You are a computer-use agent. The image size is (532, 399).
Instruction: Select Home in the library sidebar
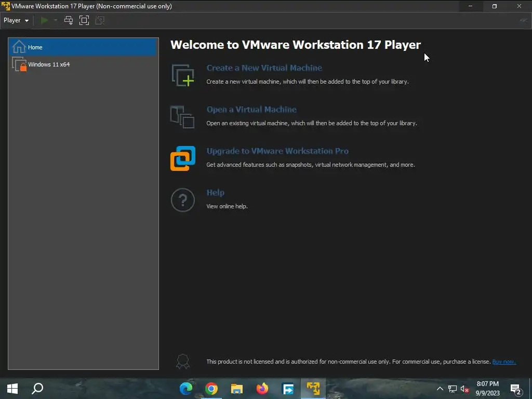click(83, 47)
